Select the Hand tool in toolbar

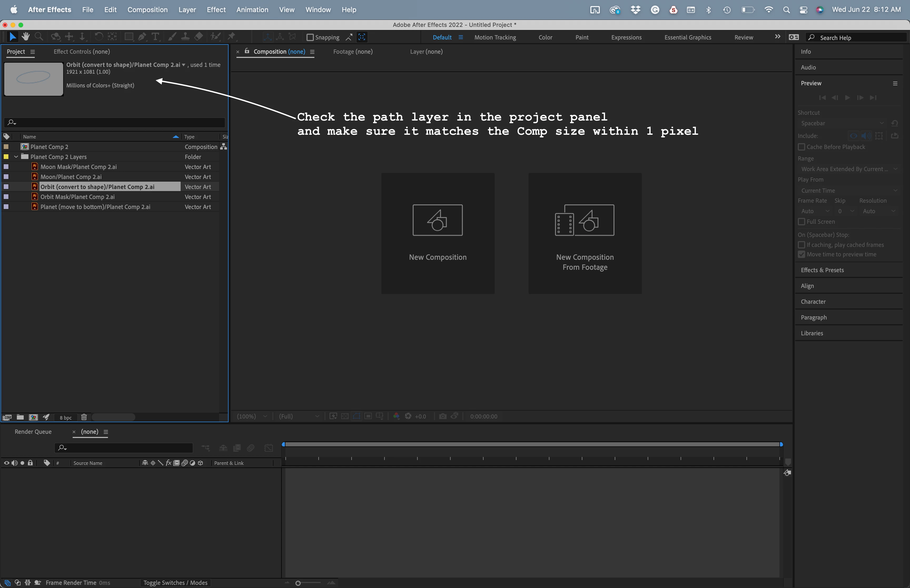click(x=26, y=37)
